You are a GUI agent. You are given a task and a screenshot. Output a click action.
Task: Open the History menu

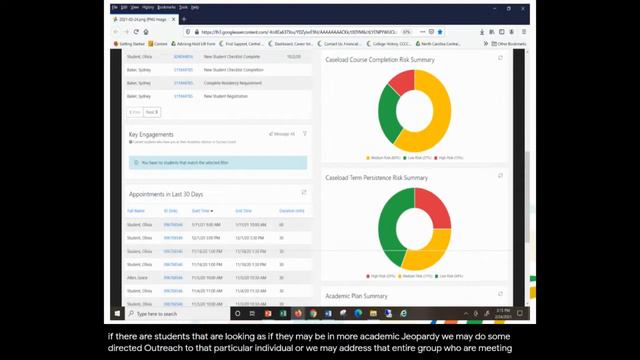[148, 7]
